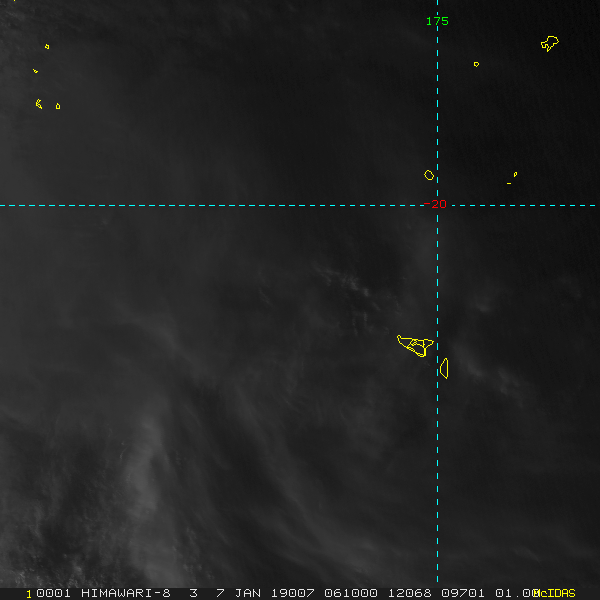Image resolution: width=600 pixels, height=600 pixels.
Task: Click the green 175 longitude label
Action: pos(437,21)
